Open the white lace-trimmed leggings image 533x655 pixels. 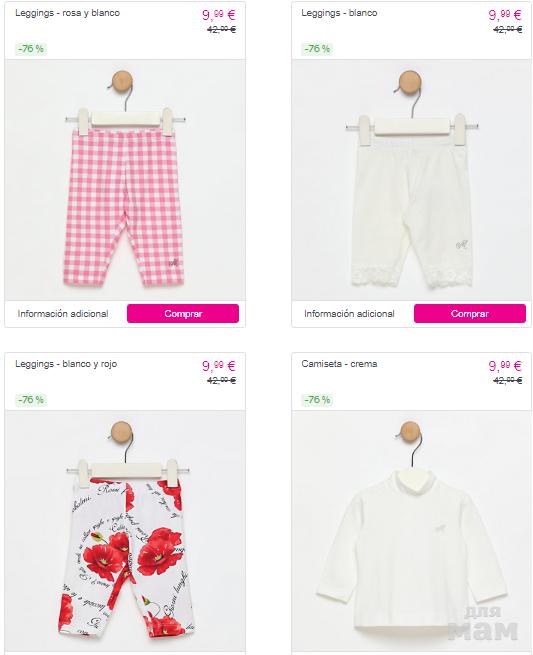411,180
